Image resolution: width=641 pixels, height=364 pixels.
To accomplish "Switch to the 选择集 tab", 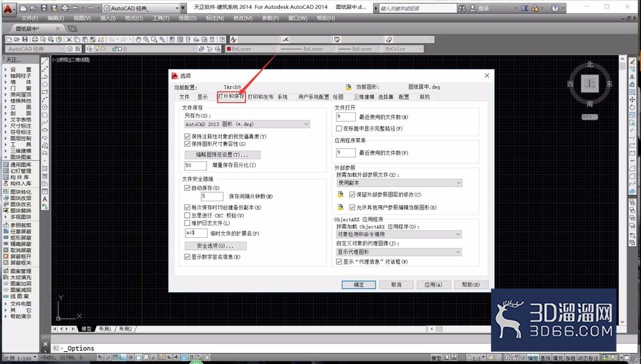I will point(385,97).
